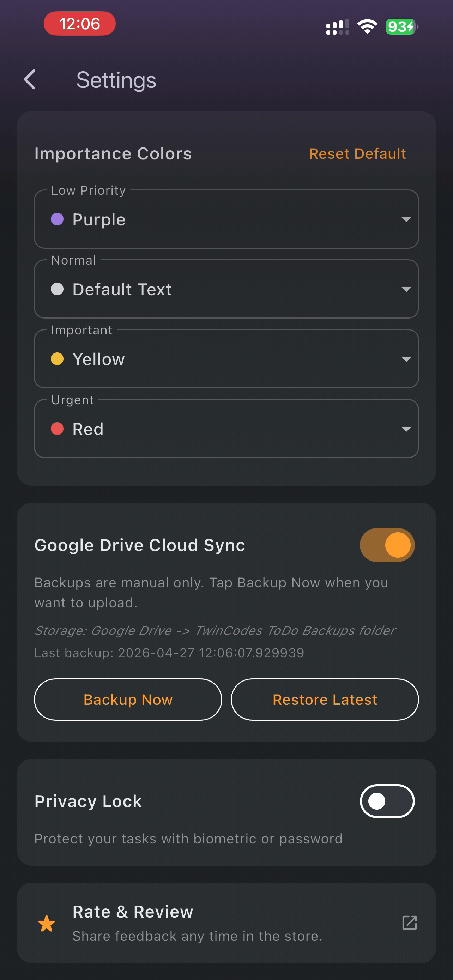This screenshot has height=980, width=453.
Task: Tap 'Protect your tasks with biometric or password'
Action: pos(188,839)
